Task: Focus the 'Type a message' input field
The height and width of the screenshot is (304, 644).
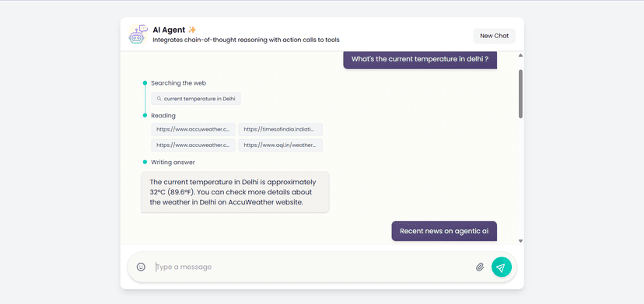Action: 312,267
